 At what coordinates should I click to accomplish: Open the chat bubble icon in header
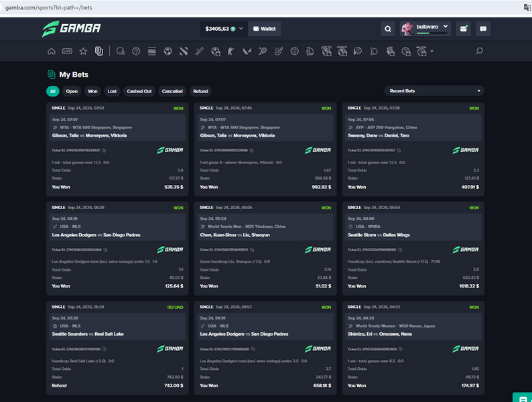[483, 29]
